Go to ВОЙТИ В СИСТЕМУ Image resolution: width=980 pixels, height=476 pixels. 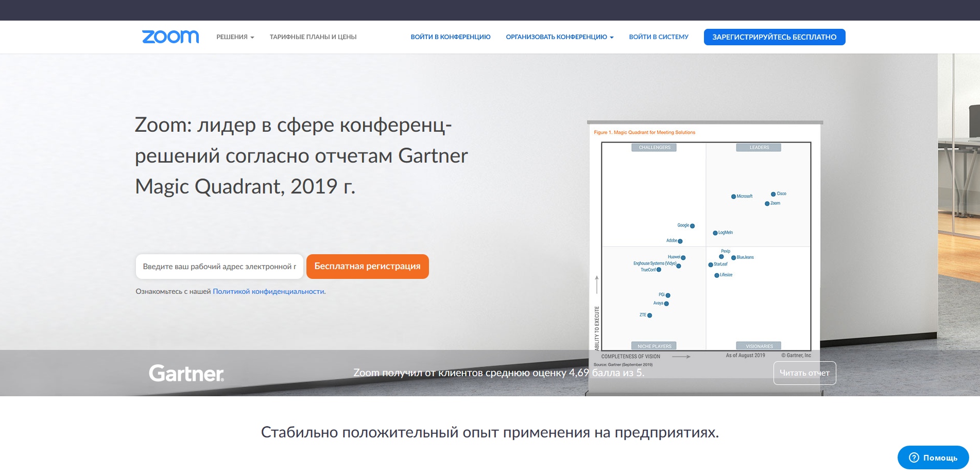659,37
